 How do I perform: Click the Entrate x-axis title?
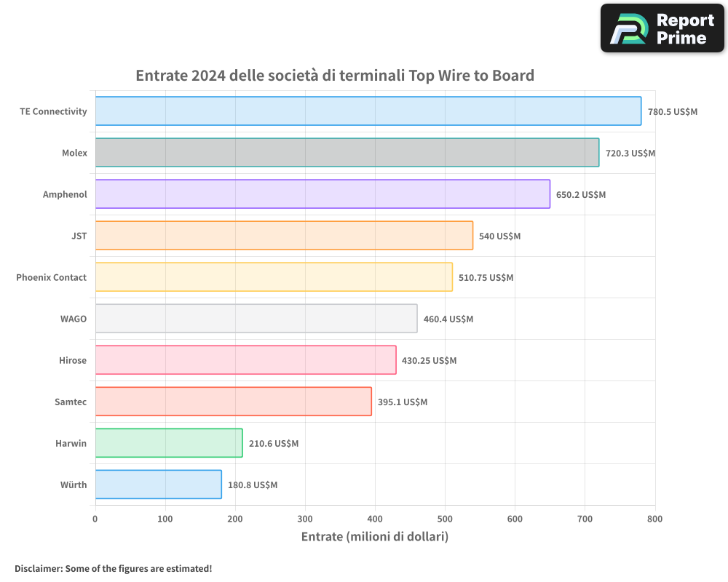tap(374, 537)
